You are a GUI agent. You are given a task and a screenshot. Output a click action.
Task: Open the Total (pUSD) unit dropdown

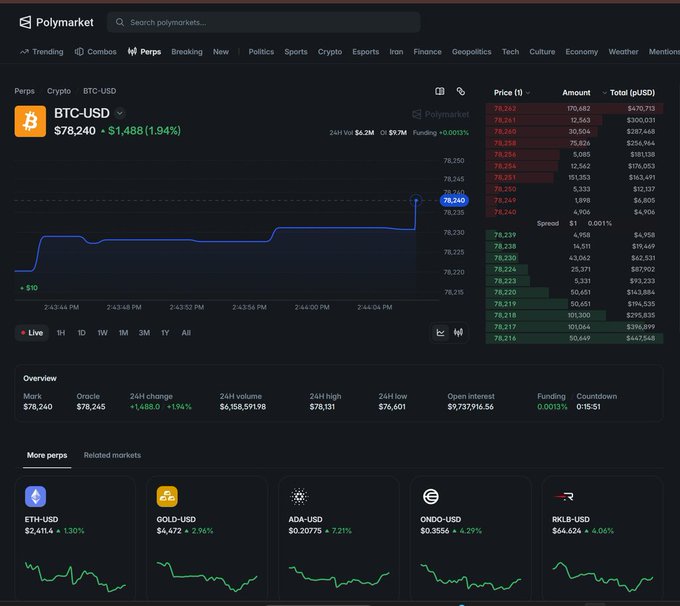pos(628,92)
